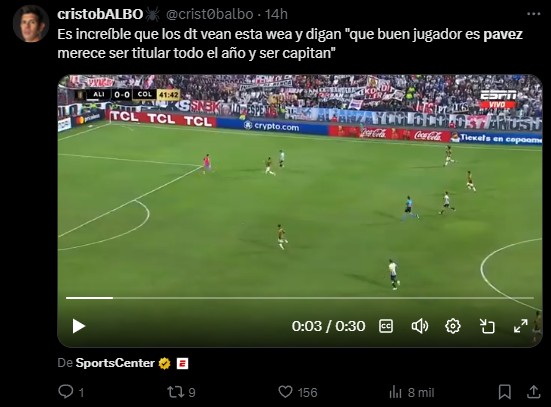Click the SportsCenter verified badge
The height and width of the screenshot is (407, 551).
(164, 363)
